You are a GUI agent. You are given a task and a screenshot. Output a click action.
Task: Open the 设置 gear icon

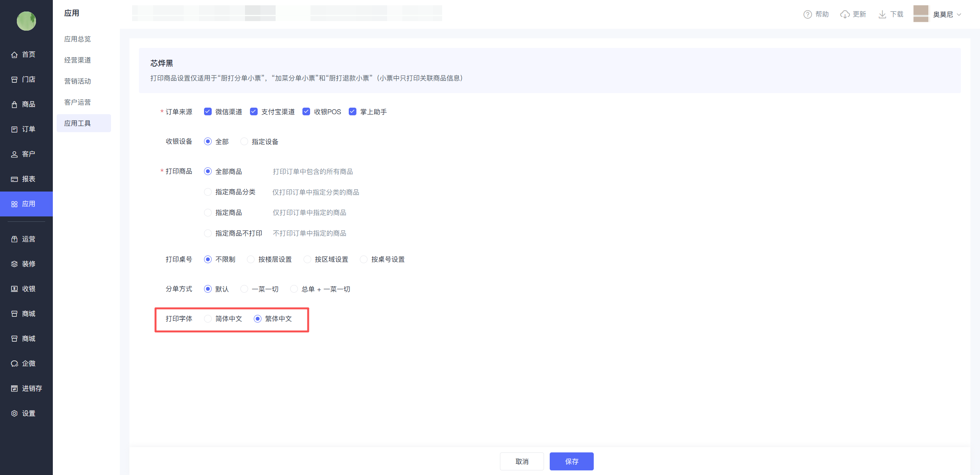tap(15, 413)
